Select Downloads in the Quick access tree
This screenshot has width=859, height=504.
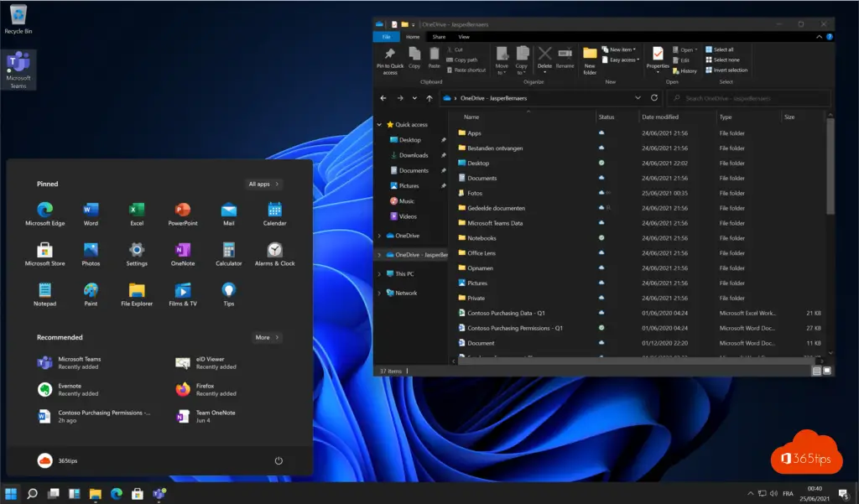pyautogui.click(x=413, y=155)
